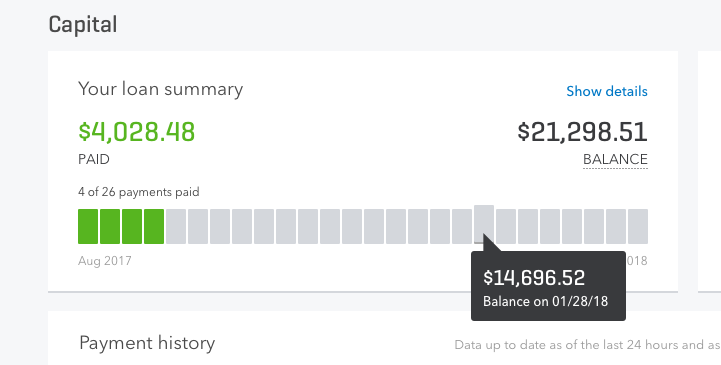Image resolution: width=721 pixels, height=365 pixels.
Task: Click the Capital page title
Action: tap(83, 24)
